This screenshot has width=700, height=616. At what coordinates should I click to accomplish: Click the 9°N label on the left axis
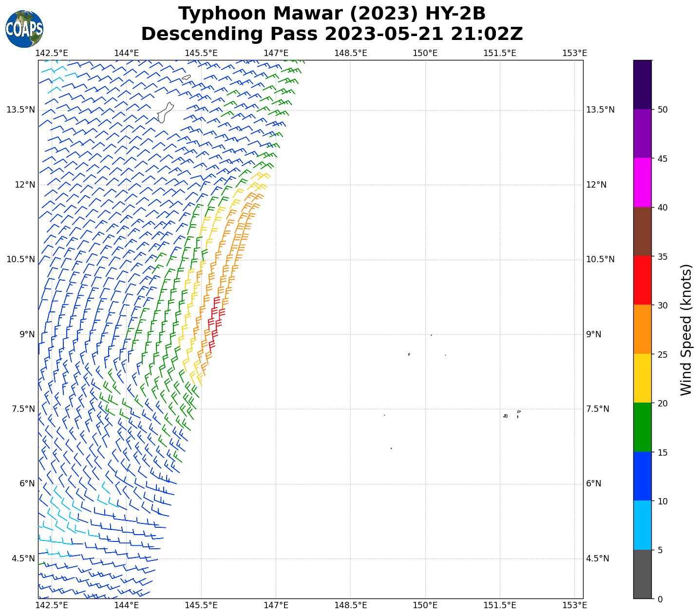(x=27, y=334)
